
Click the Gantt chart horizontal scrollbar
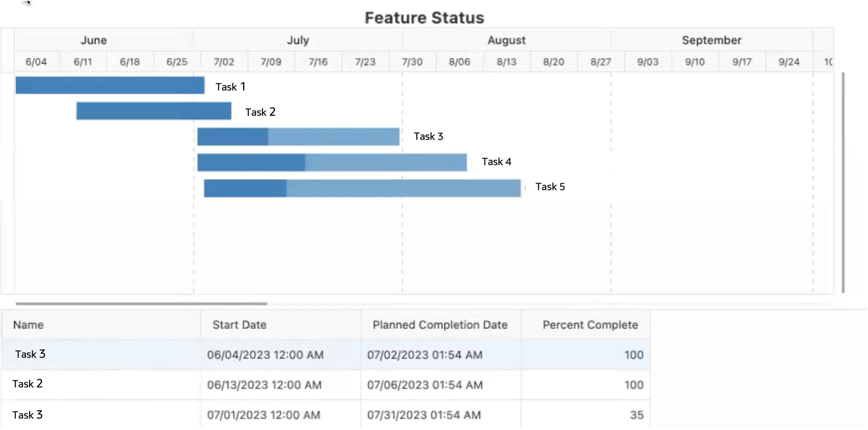point(142,304)
